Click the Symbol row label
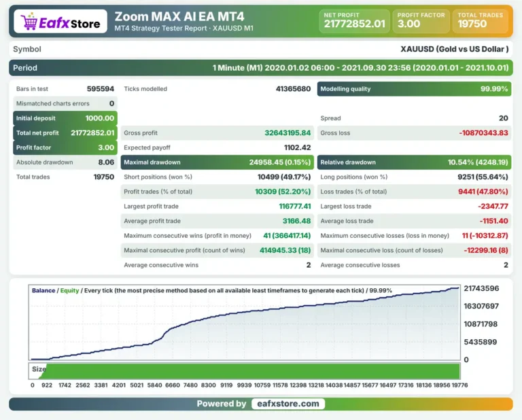Screen dimensions: 522x420 [x=27, y=49]
